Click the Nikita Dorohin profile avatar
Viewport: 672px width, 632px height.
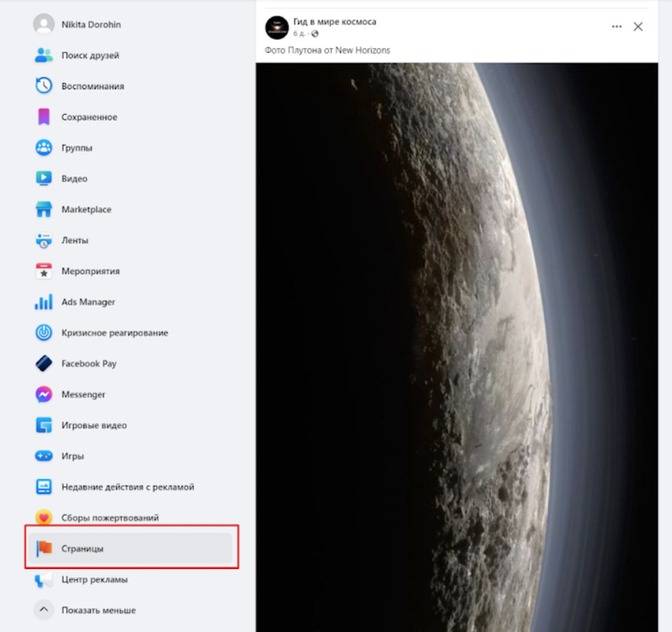tap(43, 24)
